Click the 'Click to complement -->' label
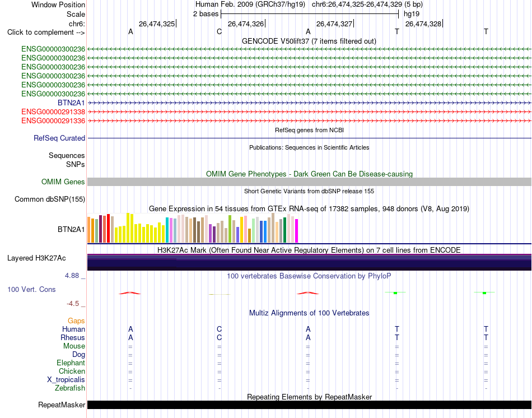The image size is (532, 418). [x=46, y=32]
